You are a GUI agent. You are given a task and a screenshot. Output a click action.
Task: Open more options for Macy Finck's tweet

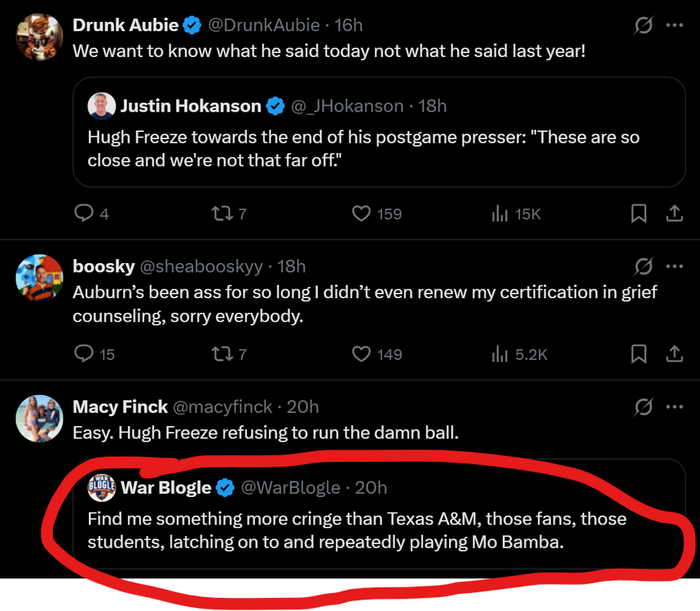point(674,406)
